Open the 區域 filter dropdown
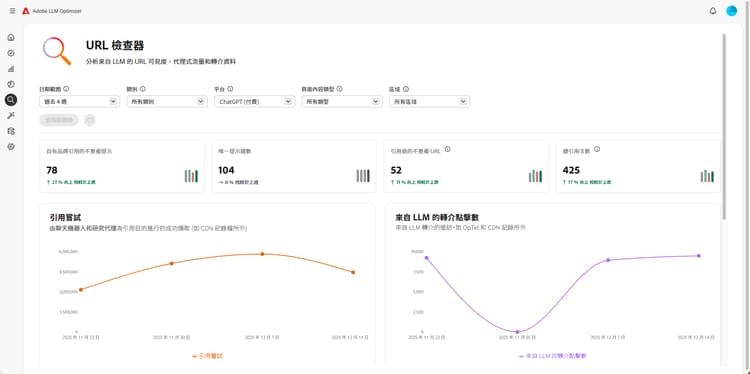 430,101
